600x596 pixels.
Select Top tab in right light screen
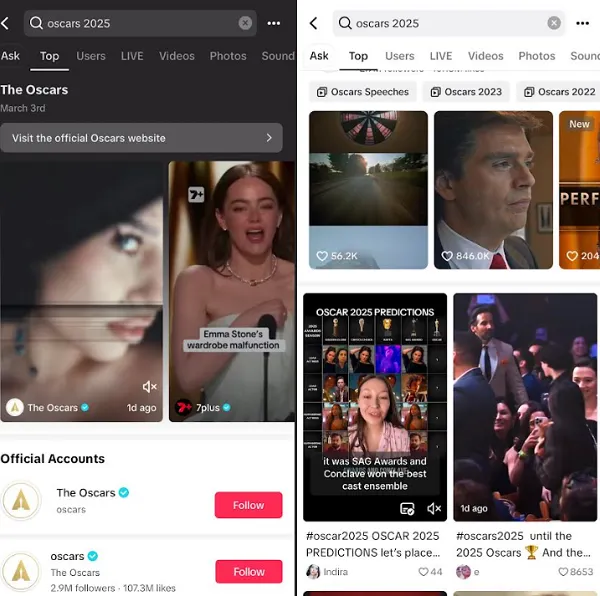358,56
